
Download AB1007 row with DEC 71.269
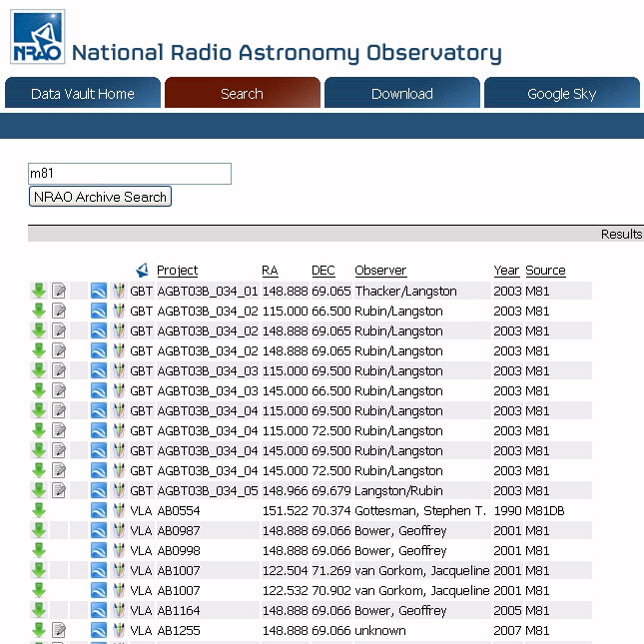pos(39,570)
